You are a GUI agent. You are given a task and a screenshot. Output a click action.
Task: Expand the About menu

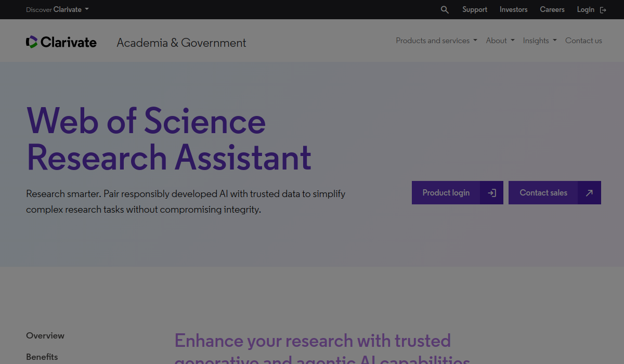(500, 41)
